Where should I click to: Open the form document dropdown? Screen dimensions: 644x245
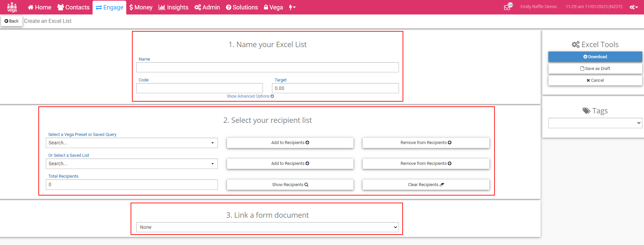pos(267,227)
